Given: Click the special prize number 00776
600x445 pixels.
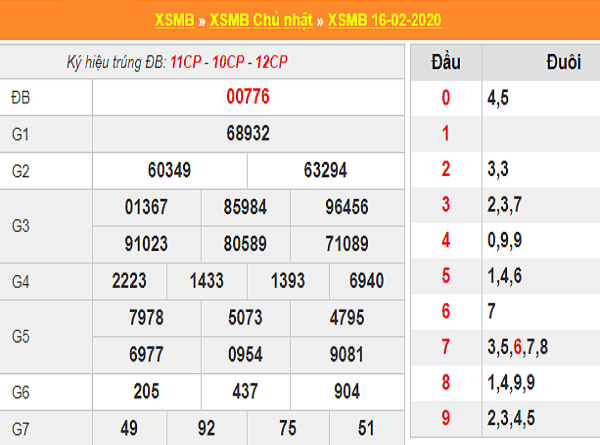Looking at the screenshot, I should point(247,98).
